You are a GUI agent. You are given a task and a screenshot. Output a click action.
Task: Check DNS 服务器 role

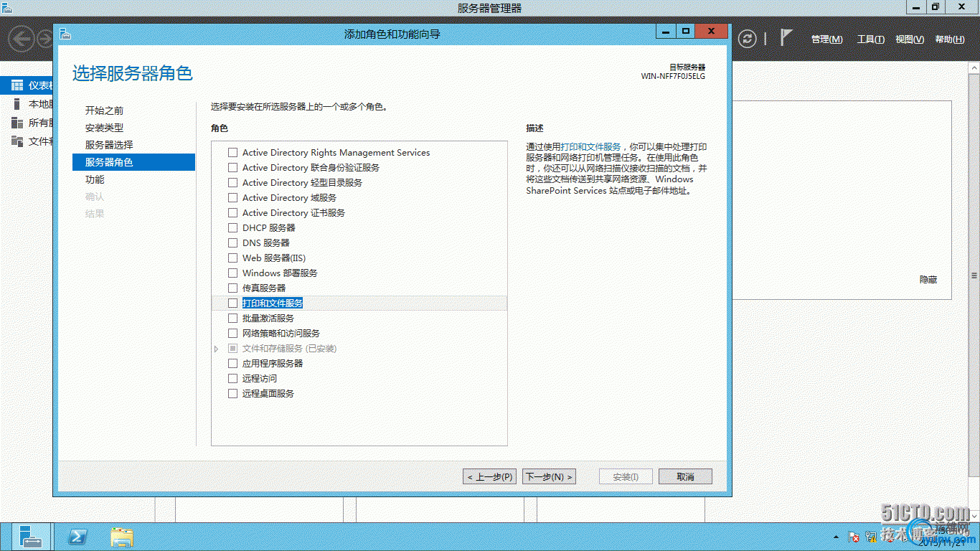pos(232,242)
